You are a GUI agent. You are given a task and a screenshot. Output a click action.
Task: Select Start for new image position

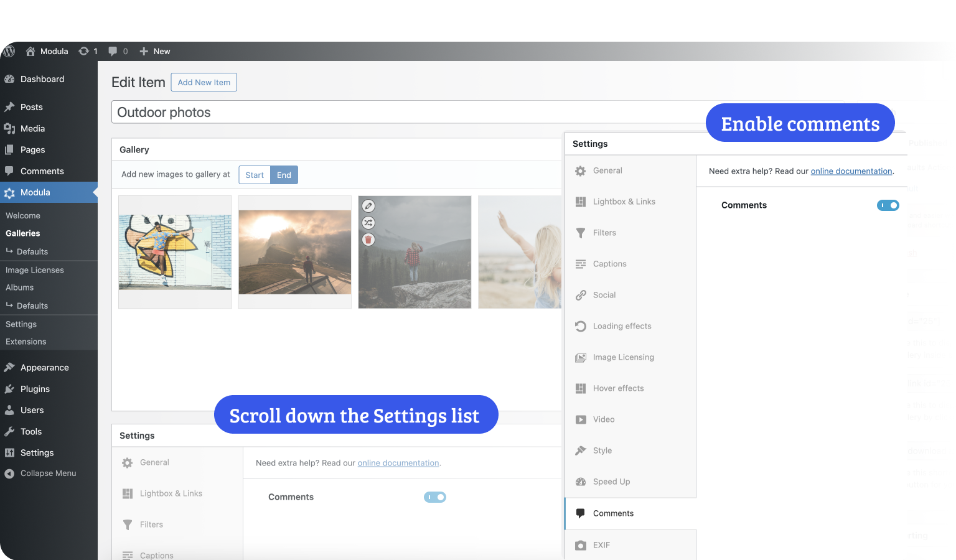tap(255, 175)
